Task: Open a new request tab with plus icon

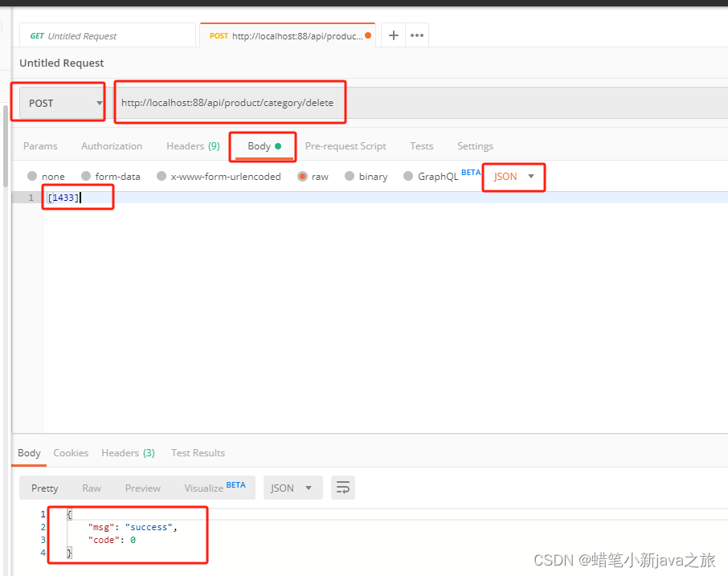Action: pyautogui.click(x=393, y=35)
